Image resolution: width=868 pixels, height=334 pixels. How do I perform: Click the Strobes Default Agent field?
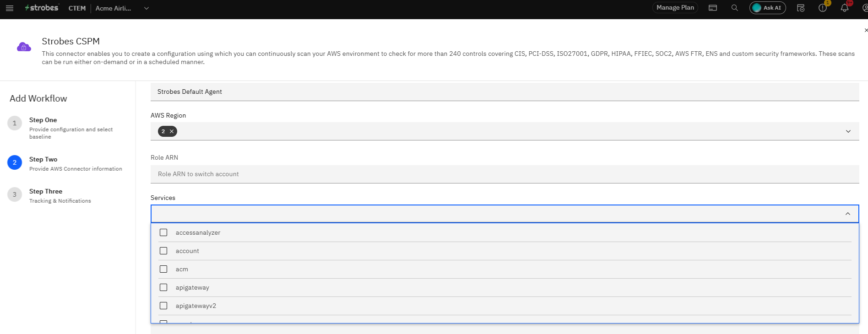(x=505, y=92)
